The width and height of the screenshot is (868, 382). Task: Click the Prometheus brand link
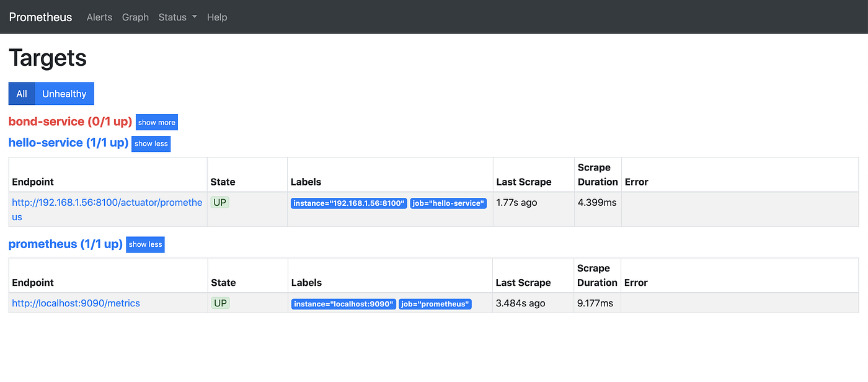click(x=40, y=17)
